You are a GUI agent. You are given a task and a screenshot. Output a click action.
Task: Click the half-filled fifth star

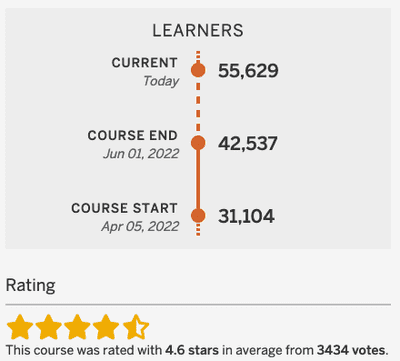pyautogui.click(x=136, y=327)
